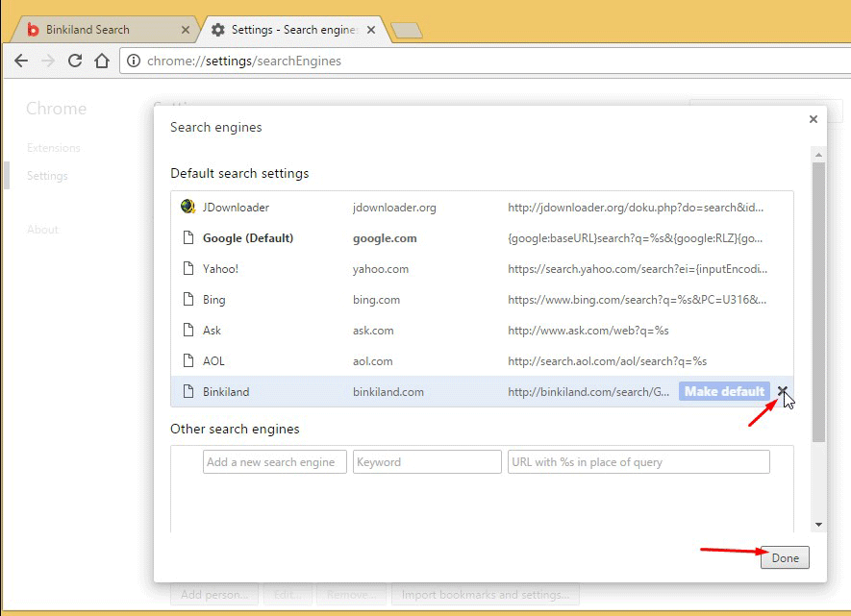Switch to Settings - Search engines tab
The image size is (851, 616).
[294, 30]
